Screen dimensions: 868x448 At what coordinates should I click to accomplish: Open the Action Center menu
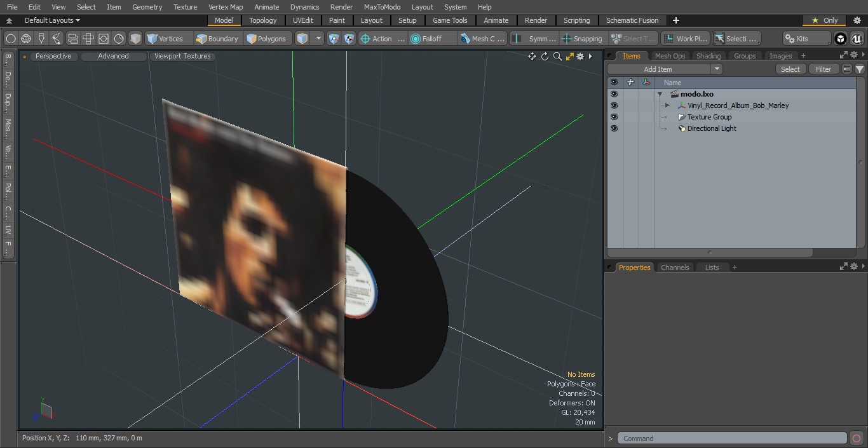click(x=383, y=39)
